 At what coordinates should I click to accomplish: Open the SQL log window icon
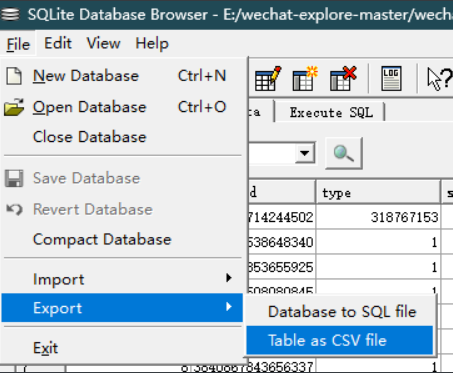(391, 78)
